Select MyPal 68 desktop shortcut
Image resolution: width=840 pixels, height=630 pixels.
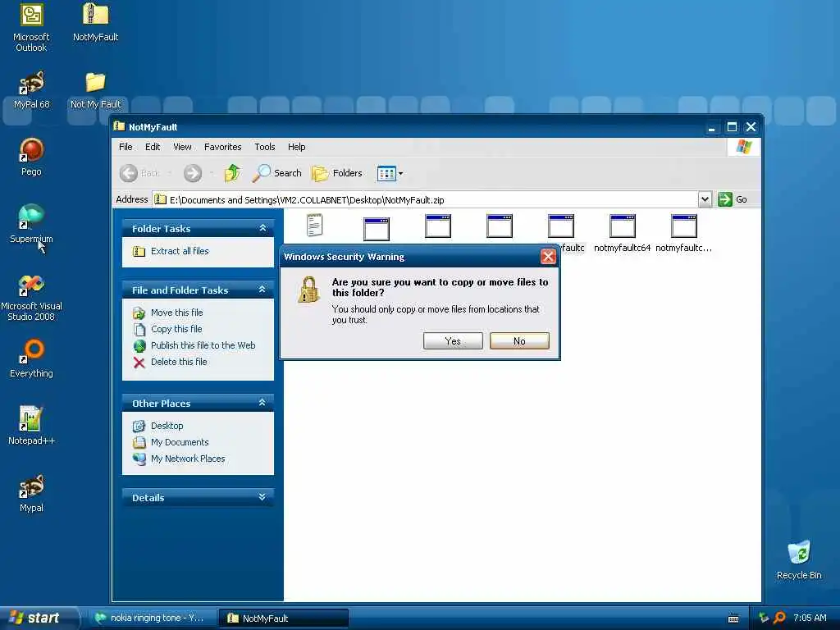pyautogui.click(x=31, y=90)
